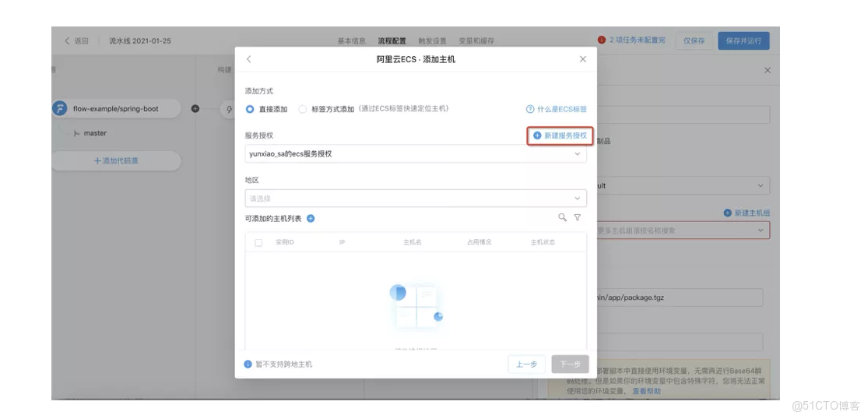Open the 什么是ECS标签 help link
This screenshot has width=868, height=419.
(557, 109)
